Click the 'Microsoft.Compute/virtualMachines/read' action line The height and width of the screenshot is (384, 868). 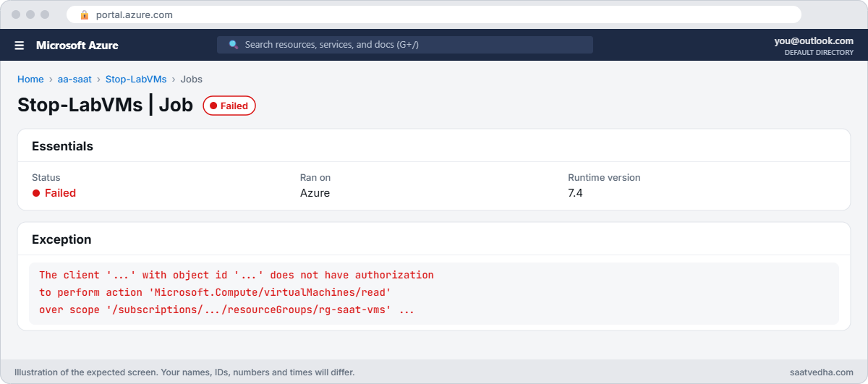pyautogui.click(x=215, y=292)
